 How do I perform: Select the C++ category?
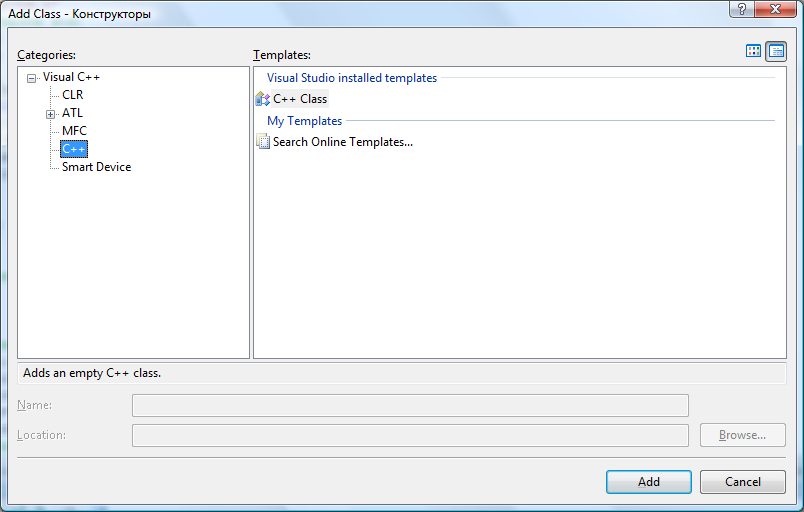click(74, 149)
